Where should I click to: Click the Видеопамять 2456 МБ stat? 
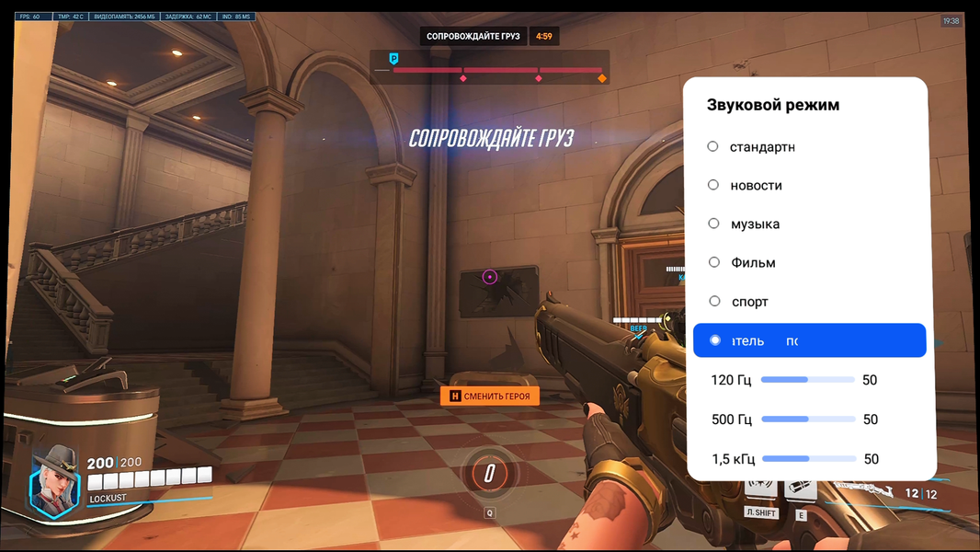click(x=124, y=17)
